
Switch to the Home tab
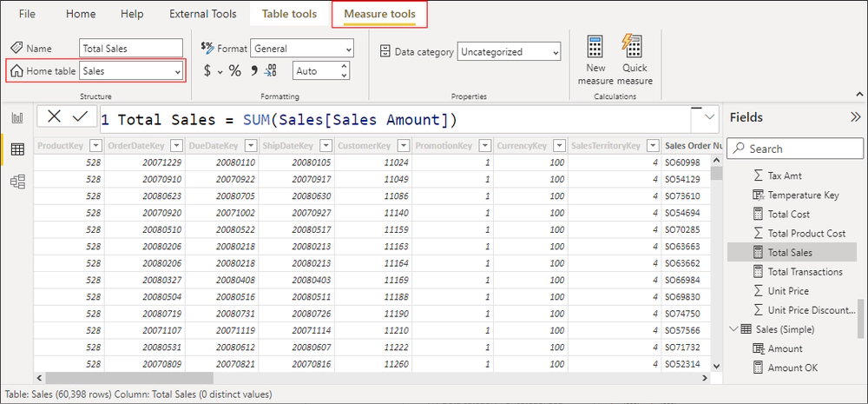tap(81, 14)
